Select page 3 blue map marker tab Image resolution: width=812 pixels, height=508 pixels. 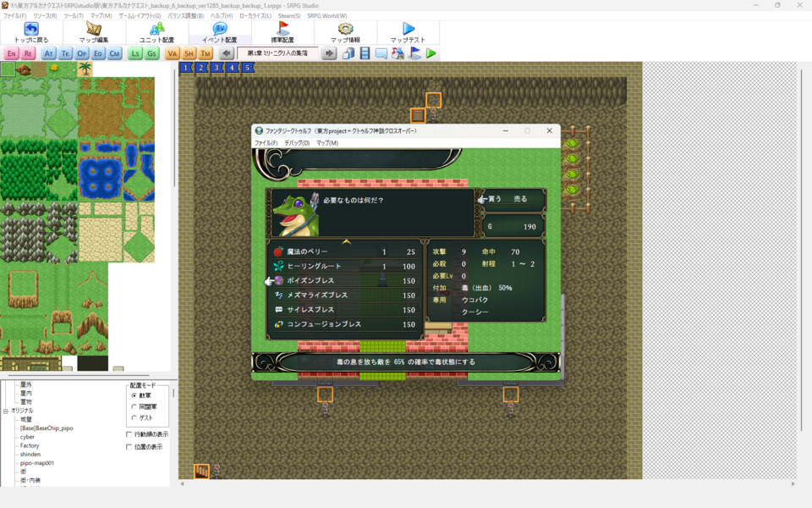coord(217,68)
